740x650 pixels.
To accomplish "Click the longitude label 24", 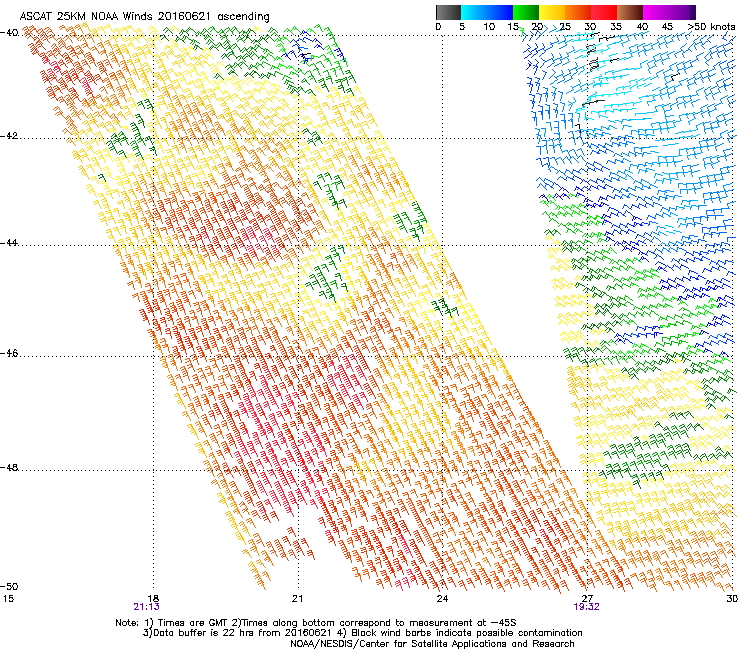I will click(442, 599).
